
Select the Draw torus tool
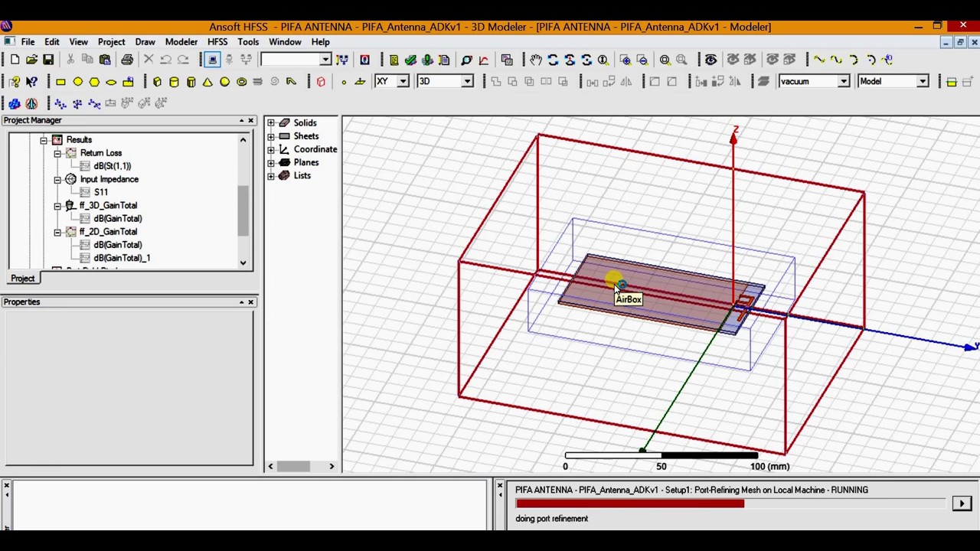click(x=241, y=82)
